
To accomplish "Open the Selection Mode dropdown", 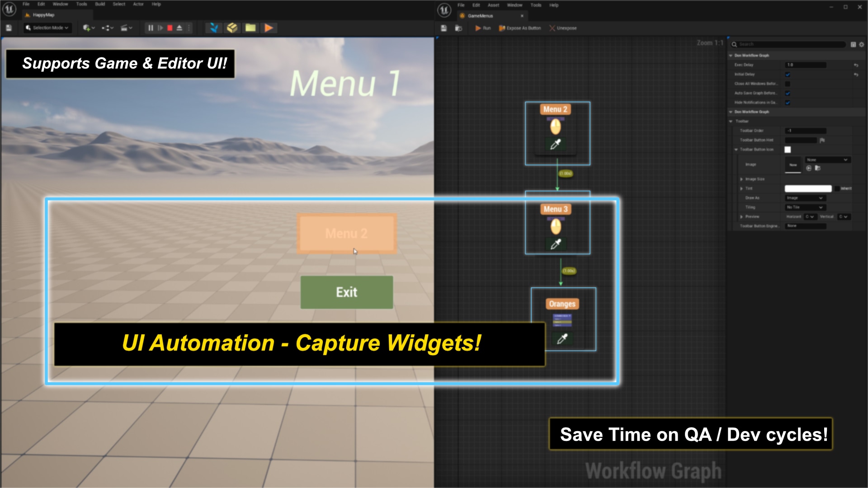I will point(47,28).
